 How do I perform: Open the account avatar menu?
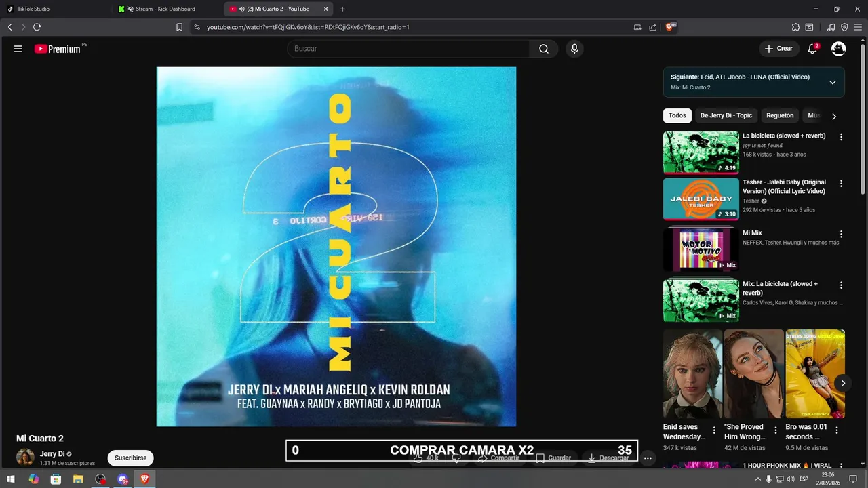839,49
